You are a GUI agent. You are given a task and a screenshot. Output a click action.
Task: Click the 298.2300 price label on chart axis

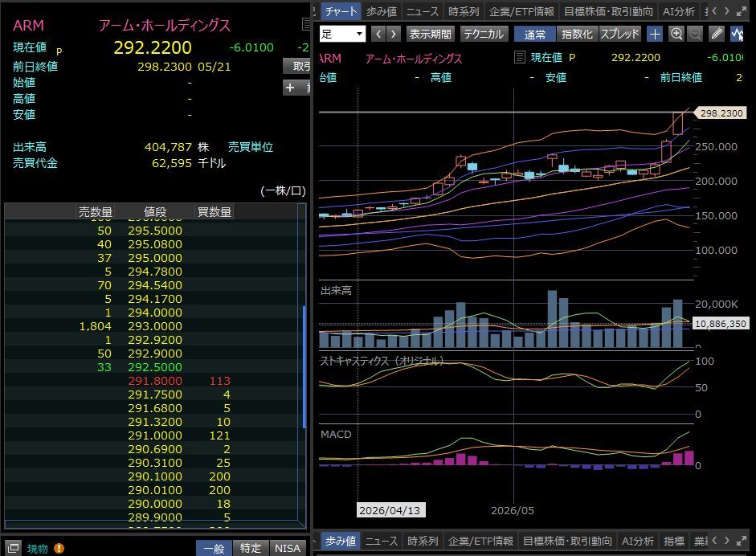(x=721, y=113)
